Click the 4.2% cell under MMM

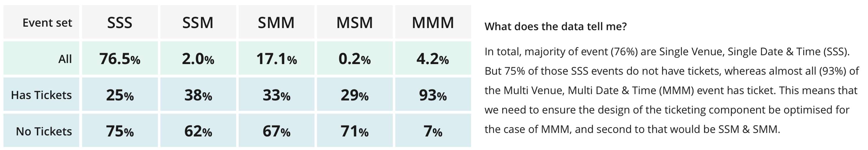tap(433, 58)
